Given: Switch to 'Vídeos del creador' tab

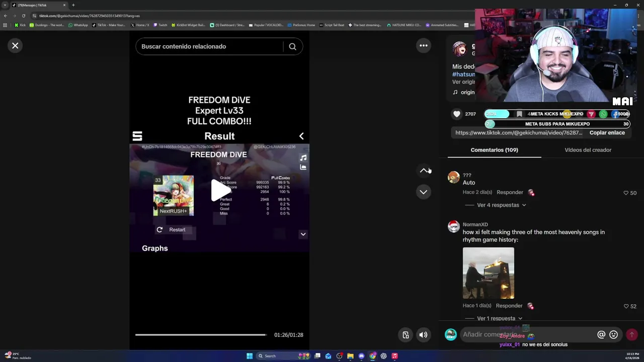Looking at the screenshot, I should 588,150.
